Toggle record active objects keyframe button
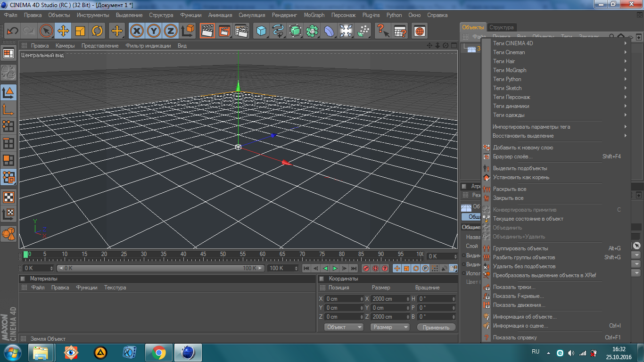 click(x=366, y=268)
